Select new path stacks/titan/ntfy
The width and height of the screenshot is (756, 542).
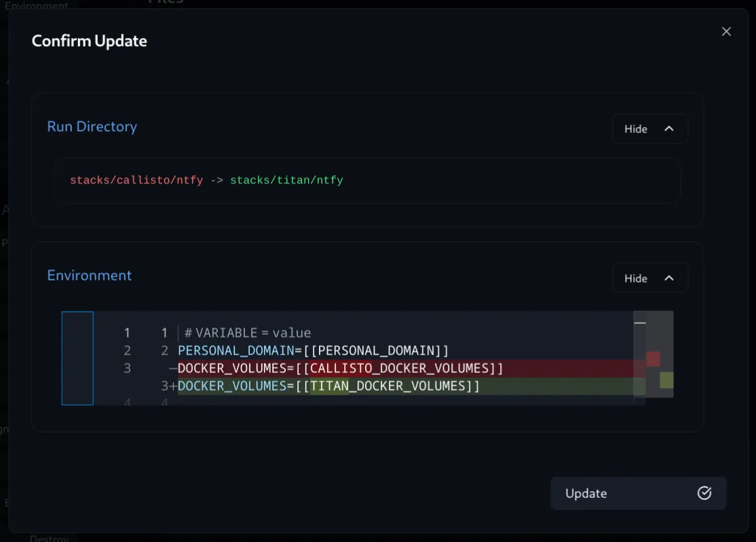coord(286,181)
